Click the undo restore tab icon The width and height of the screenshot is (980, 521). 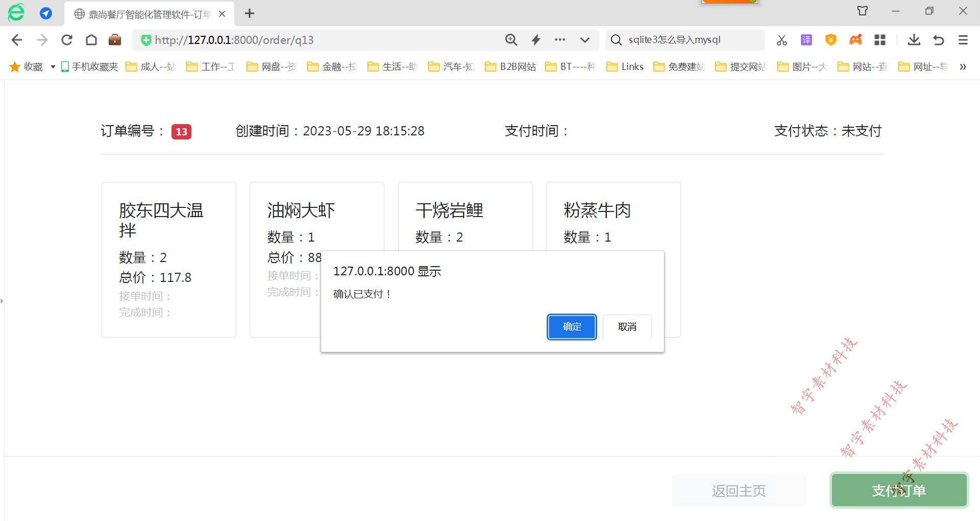(x=939, y=40)
